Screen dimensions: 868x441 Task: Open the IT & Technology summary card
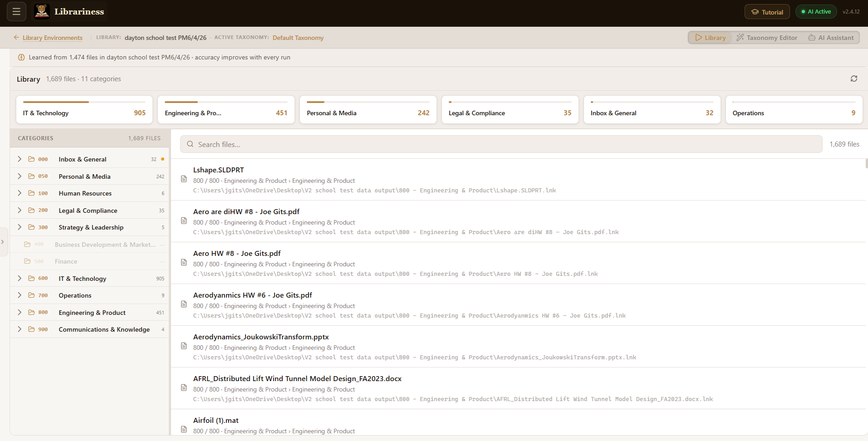coord(84,109)
